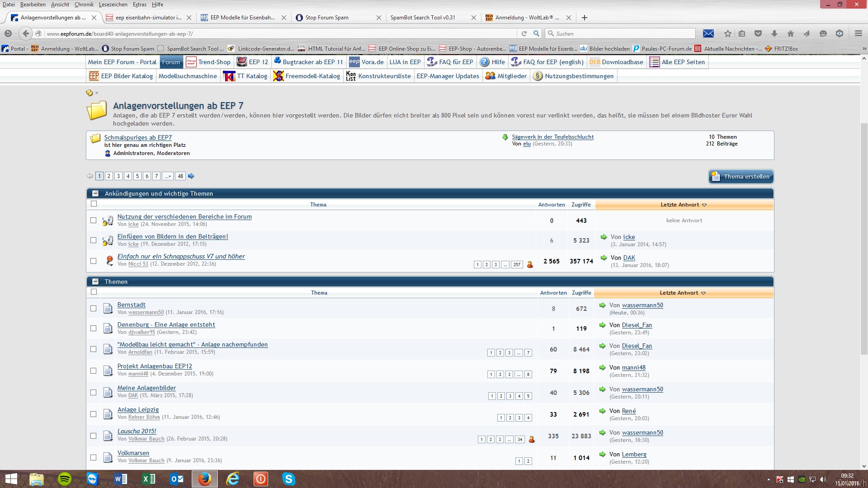
Task: Check the Bernstadt thread checkbox
Action: pyautogui.click(x=94, y=309)
